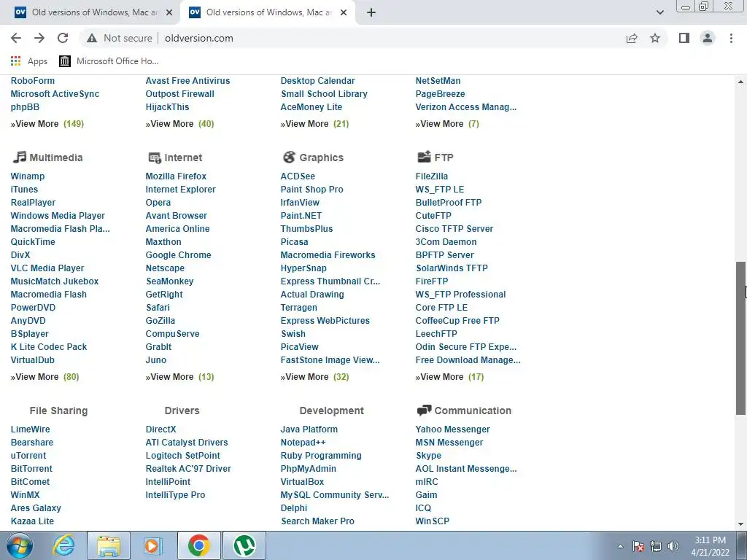
Task: Open the VLC Media Player link
Action: click(x=47, y=268)
